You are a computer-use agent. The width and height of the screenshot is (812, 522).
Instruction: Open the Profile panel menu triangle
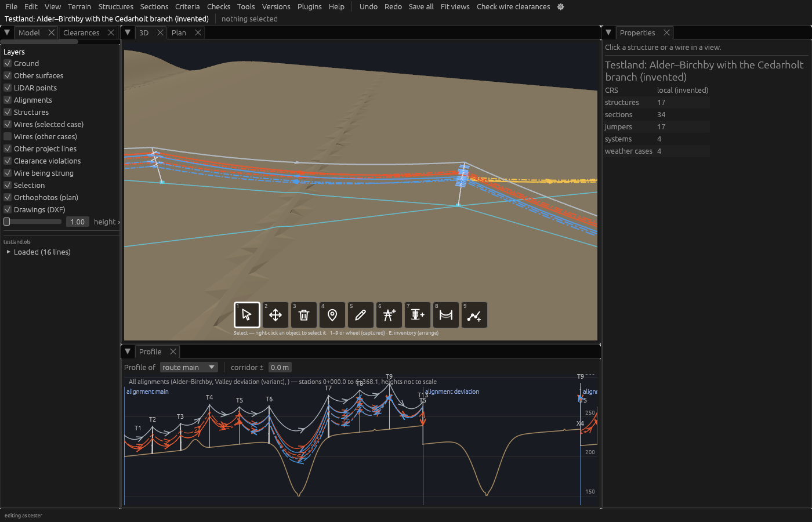[x=128, y=351]
